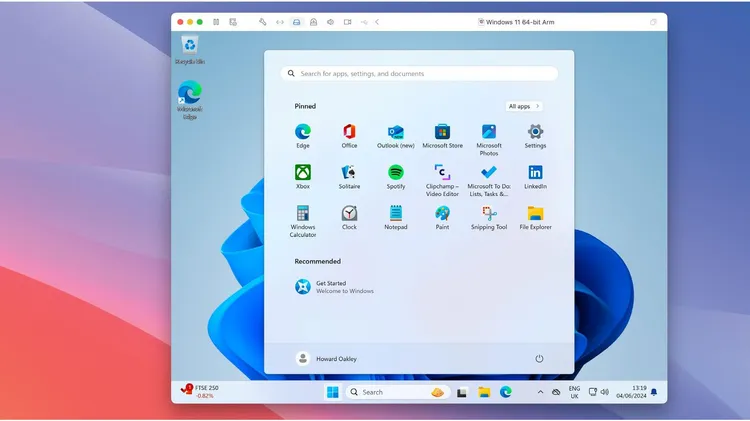This screenshot has height=421, width=750.
Task: Open Edge from pinned apps
Action: pos(303,136)
